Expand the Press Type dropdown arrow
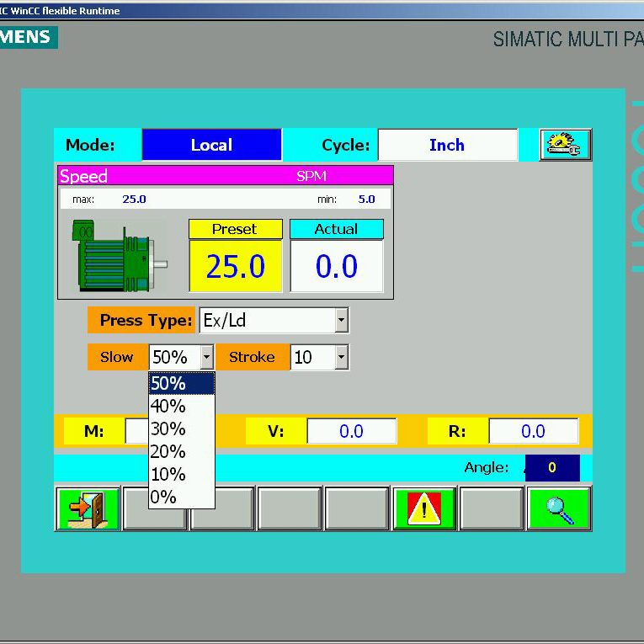This screenshot has width=644, height=644. (341, 320)
